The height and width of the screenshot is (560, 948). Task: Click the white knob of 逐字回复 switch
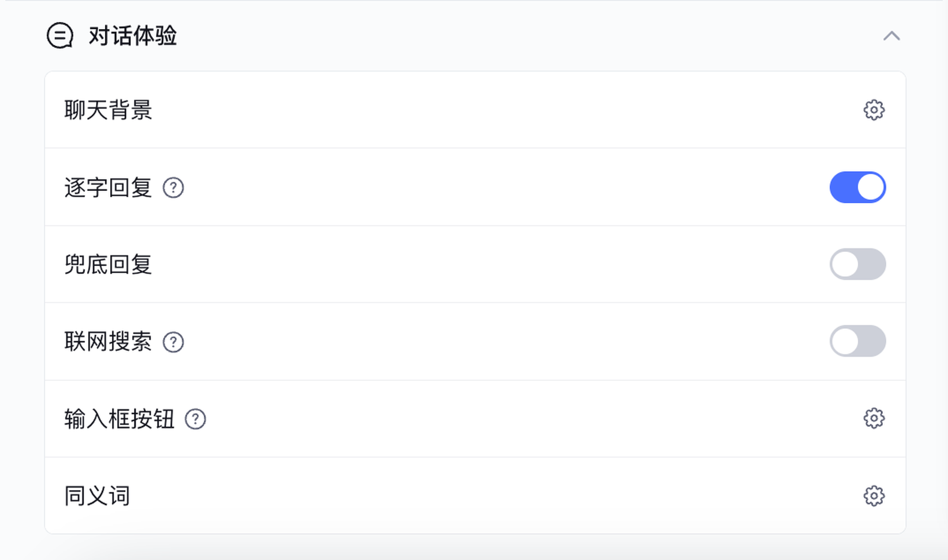pyautogui.click(x=870, y=187)
